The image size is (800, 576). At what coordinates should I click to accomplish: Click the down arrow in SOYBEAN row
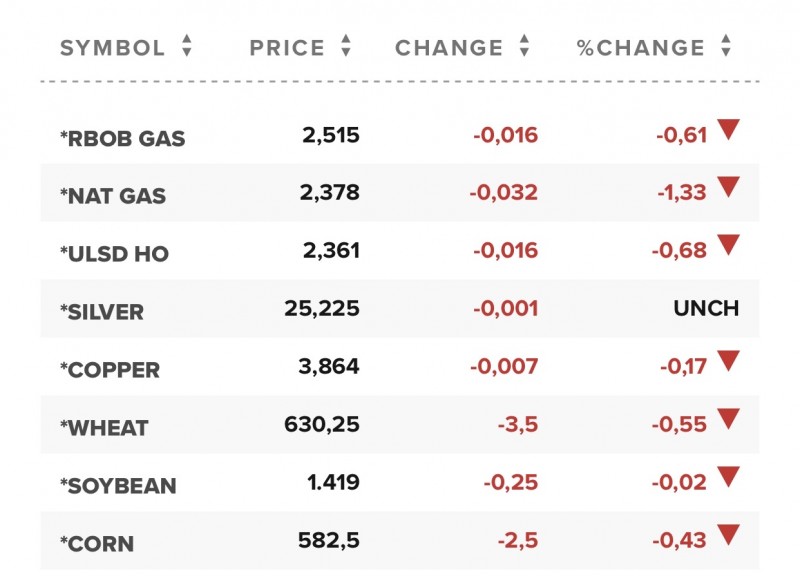(x=728, y=477)
